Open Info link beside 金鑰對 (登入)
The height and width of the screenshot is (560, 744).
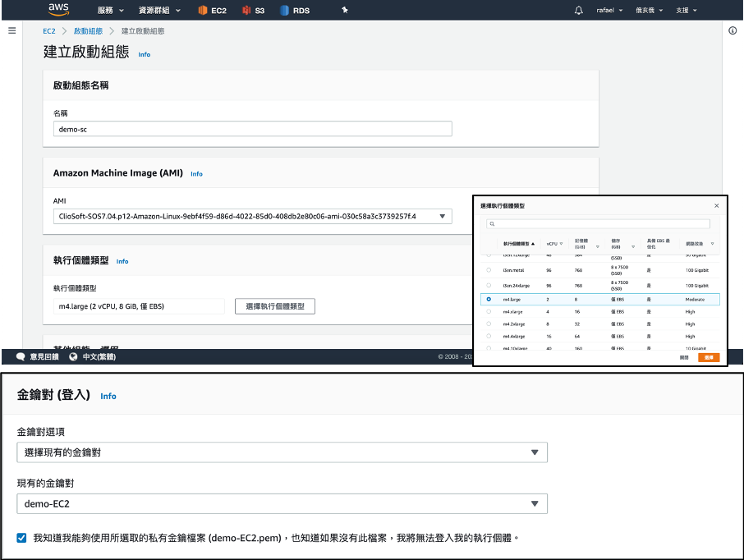coord(108,397)
